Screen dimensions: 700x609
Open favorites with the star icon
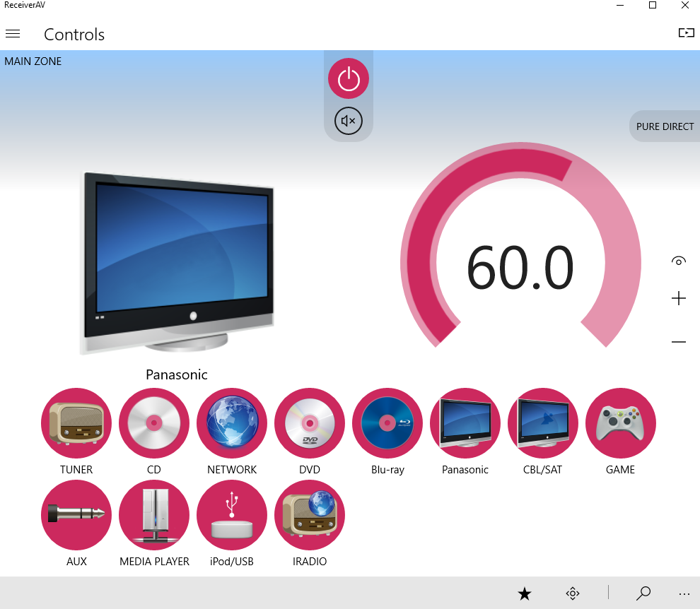tap(525, 593)
